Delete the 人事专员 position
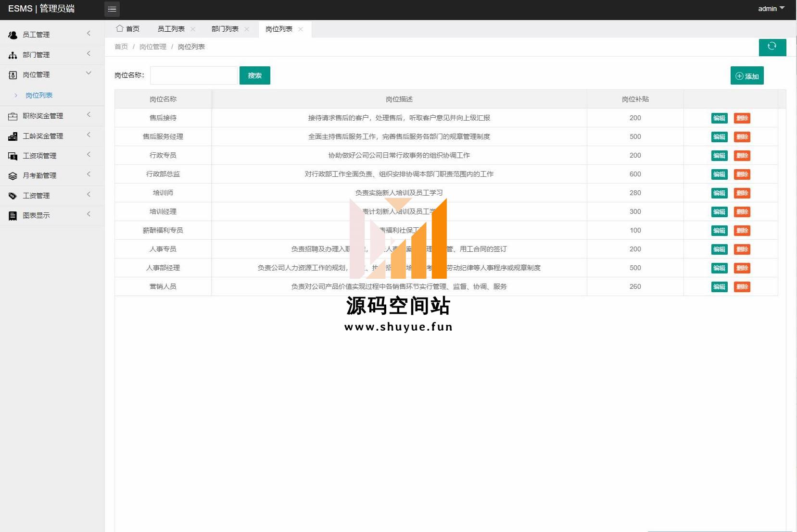The image size is (797, 532). point(742,249)
